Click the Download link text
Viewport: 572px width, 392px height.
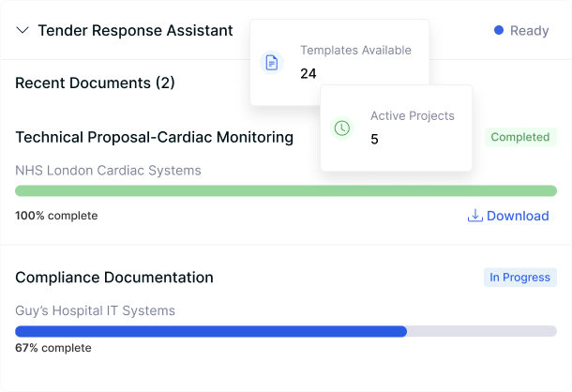pyautogui.click(x=518, y=217)
